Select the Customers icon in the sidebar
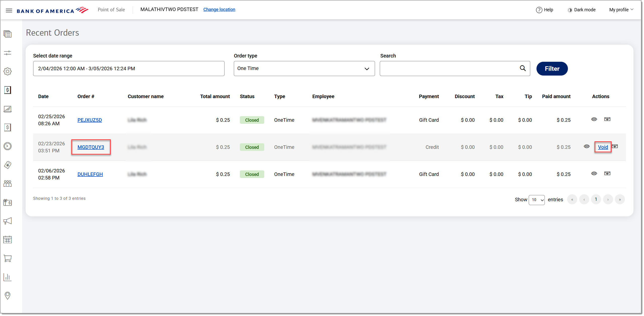The width and height of the screenshot is (644, 316). pos(8,183)
